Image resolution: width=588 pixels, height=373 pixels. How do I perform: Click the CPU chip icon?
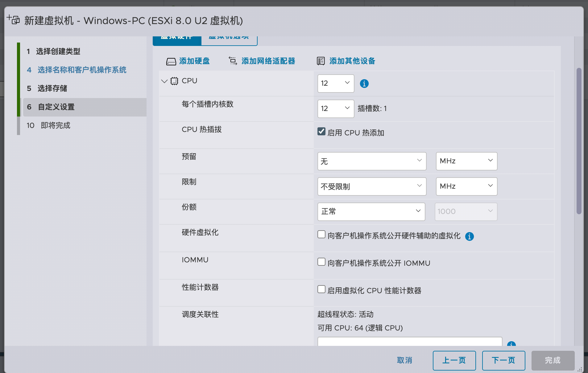(174, 81)
